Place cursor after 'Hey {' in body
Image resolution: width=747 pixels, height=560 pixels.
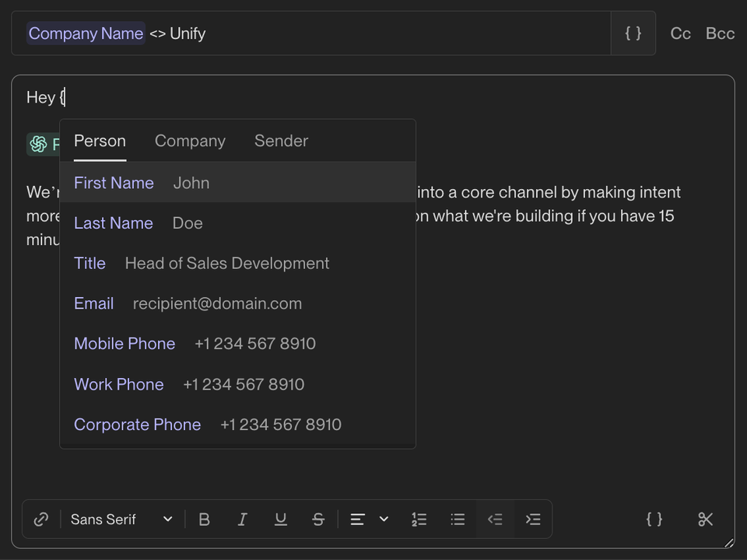point(65,98)
